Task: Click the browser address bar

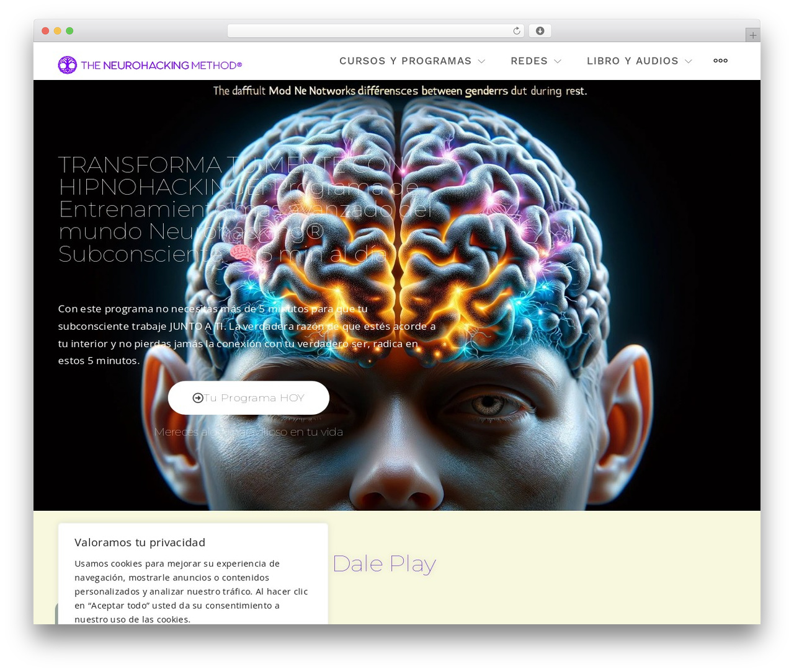Action: click(376, 31)
